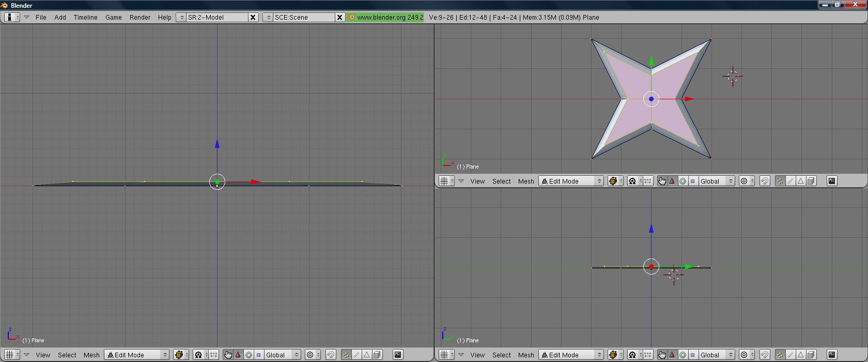The height and width of the screenshot is (362, 868).
Task: Open window type selector in bottom-right viewport
Action: 446,355
